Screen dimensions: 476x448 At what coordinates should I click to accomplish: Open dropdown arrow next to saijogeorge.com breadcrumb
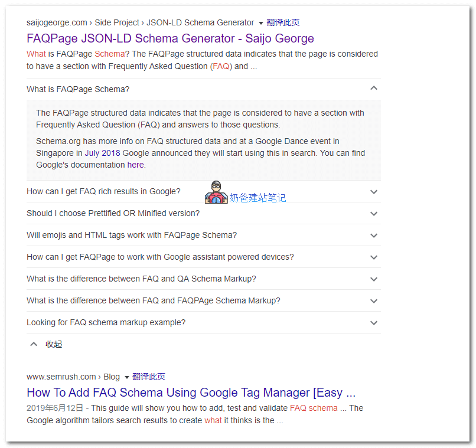click(261, 23)
